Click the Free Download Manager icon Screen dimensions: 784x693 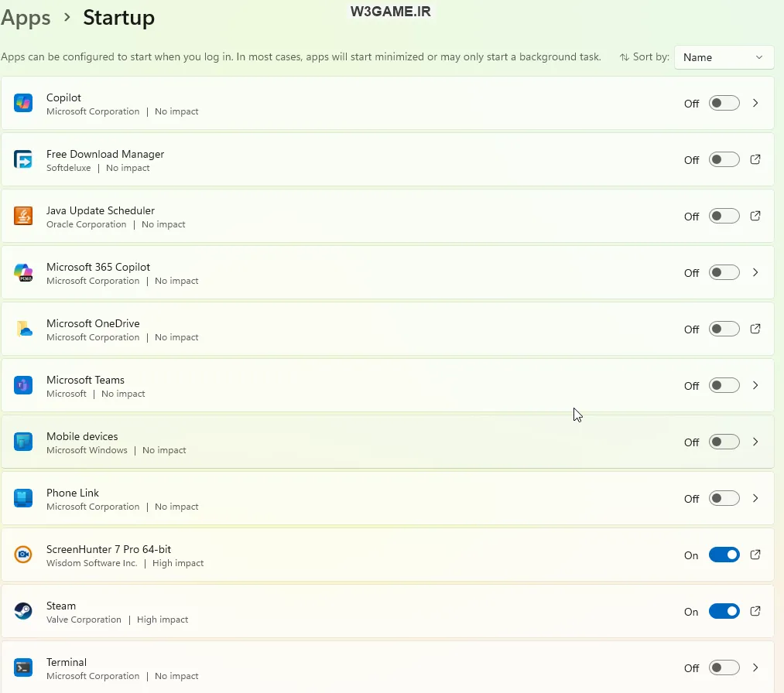coord(23,159)
